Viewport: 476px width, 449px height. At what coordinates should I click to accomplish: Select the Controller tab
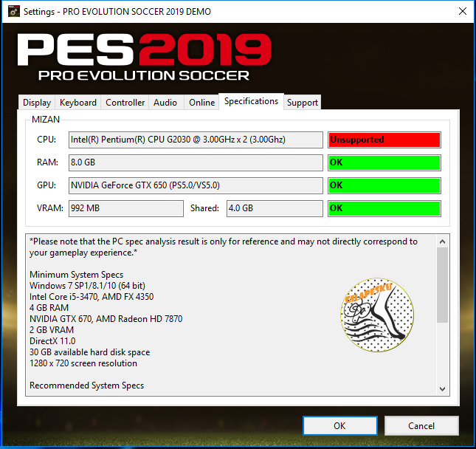tap(125, 103)
